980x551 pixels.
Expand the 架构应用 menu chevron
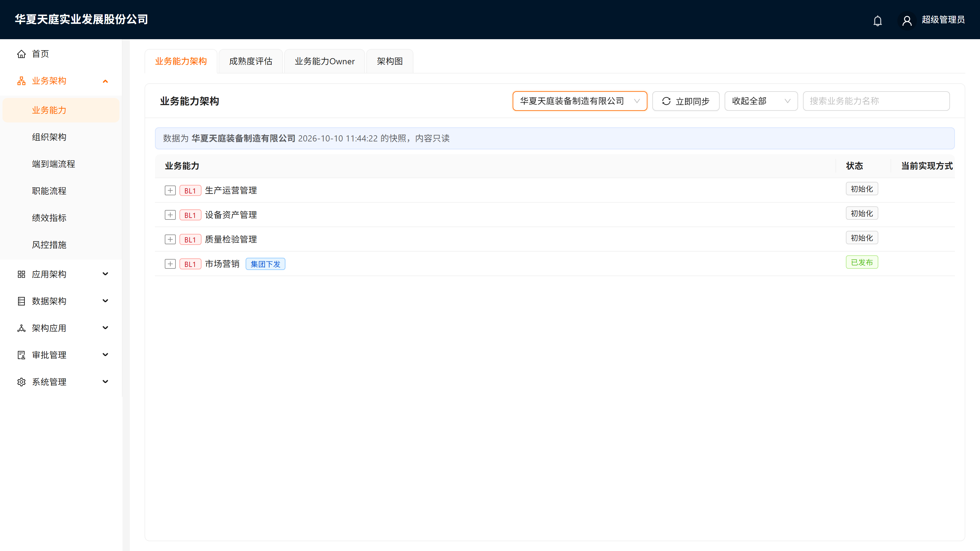click(x=105, y=328)
